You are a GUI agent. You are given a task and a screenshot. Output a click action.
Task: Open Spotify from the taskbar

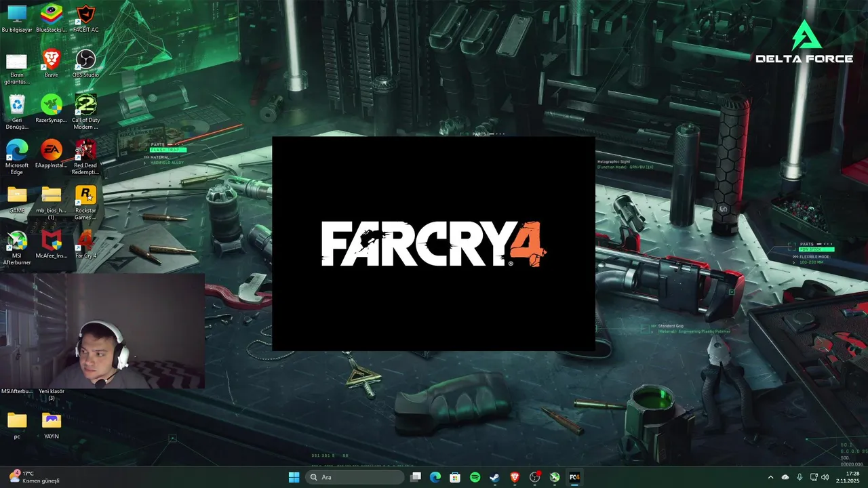(475, 477)
